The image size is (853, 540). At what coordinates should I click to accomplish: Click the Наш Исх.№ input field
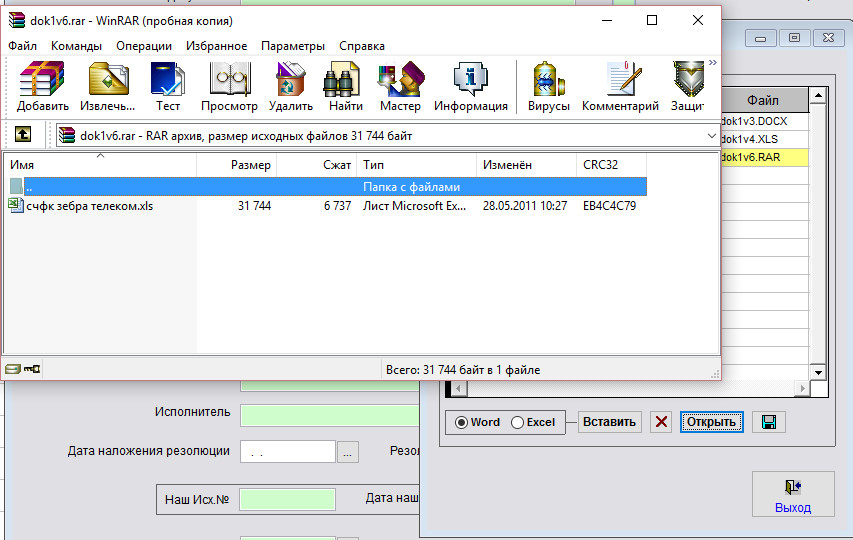point(287,499)
